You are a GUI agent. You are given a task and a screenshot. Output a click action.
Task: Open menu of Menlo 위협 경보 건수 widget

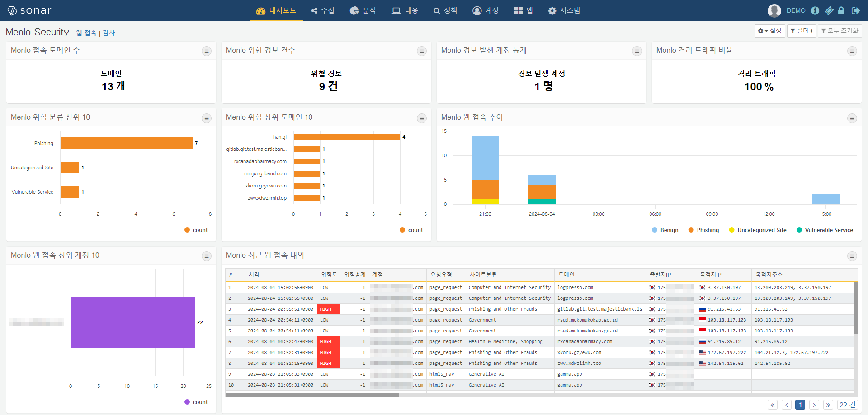click(422, 51)
